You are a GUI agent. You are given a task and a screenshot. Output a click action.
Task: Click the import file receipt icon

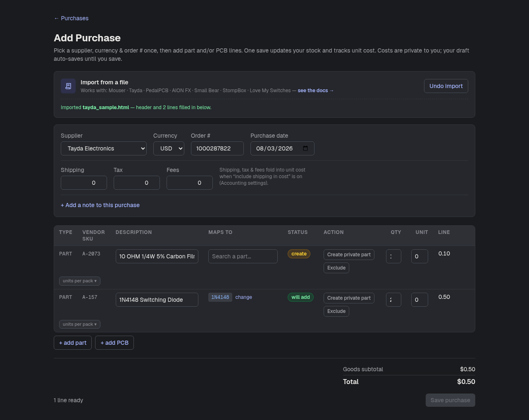(68, 86)
